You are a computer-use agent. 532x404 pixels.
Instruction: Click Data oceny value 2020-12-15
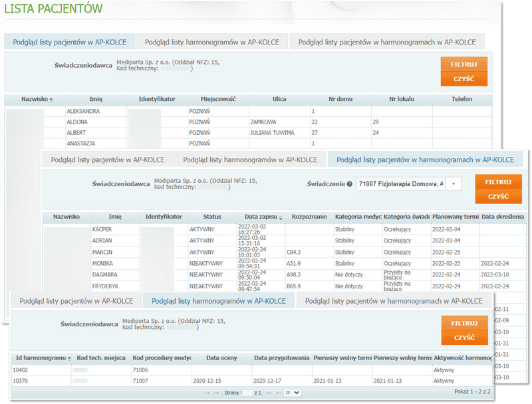[207, 381]
